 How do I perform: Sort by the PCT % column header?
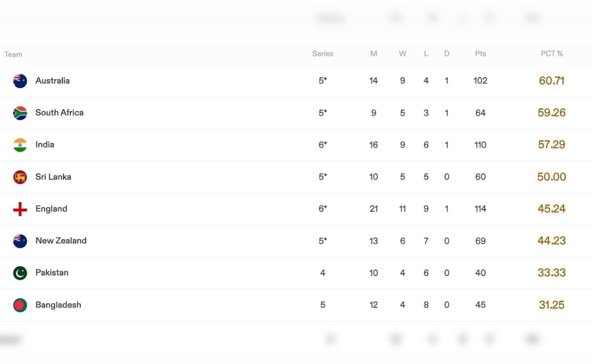(552, 54)
